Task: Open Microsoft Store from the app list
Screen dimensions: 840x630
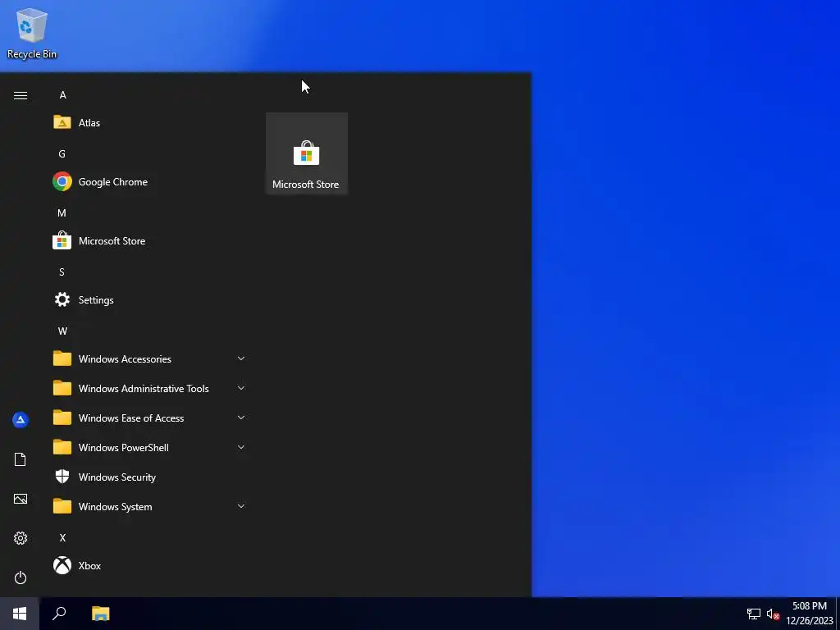Action: (x=150, y=240)
